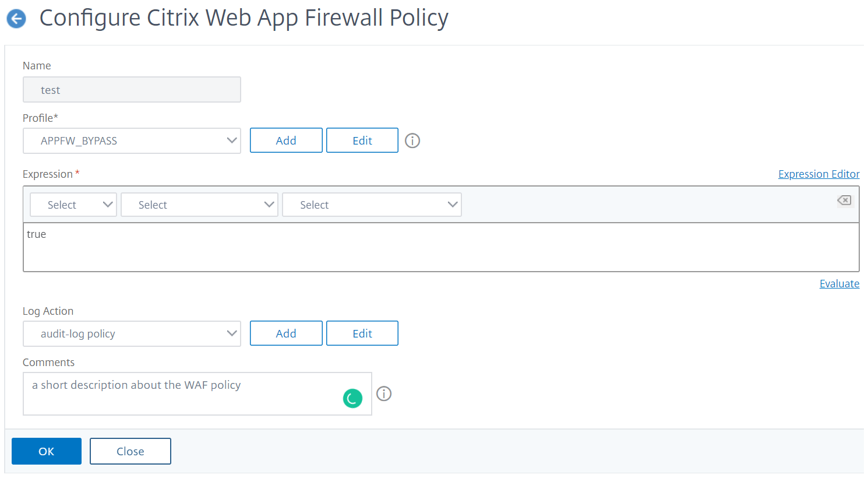
Task: Go back using the blue arrow icon
Action: point(16,19)
